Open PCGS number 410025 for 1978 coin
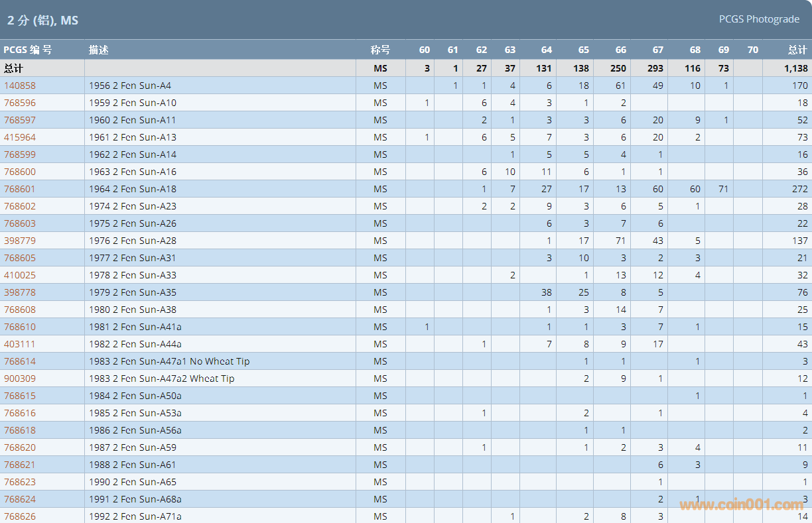The height and width of the screenshot is (523, 812). (x=20, y=275)
